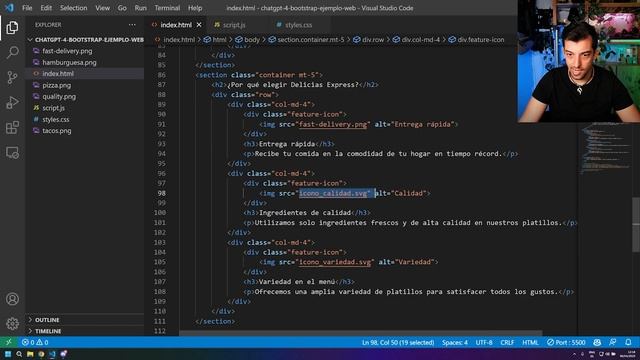Screen dimensions: 640x360
Task: Open the Manage gear icon
Action: 12,323
